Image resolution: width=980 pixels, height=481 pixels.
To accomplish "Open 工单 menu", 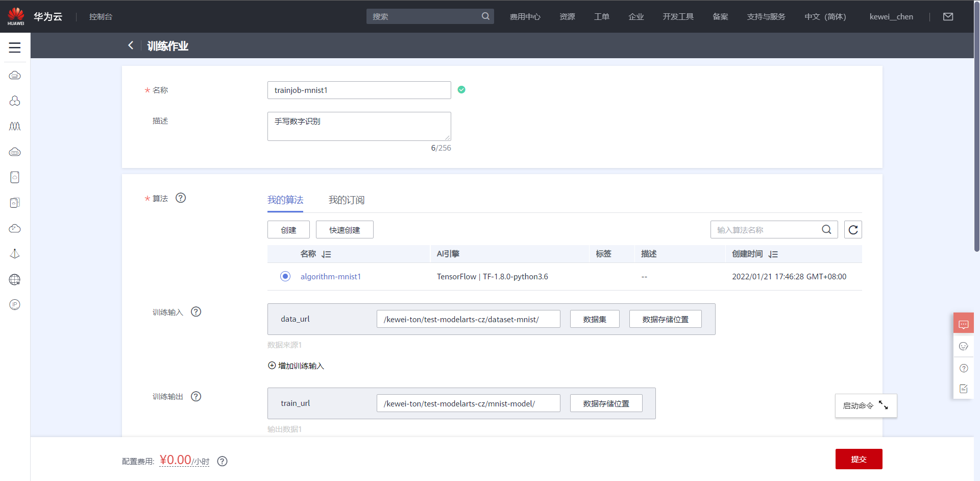I will coord(602,16).
